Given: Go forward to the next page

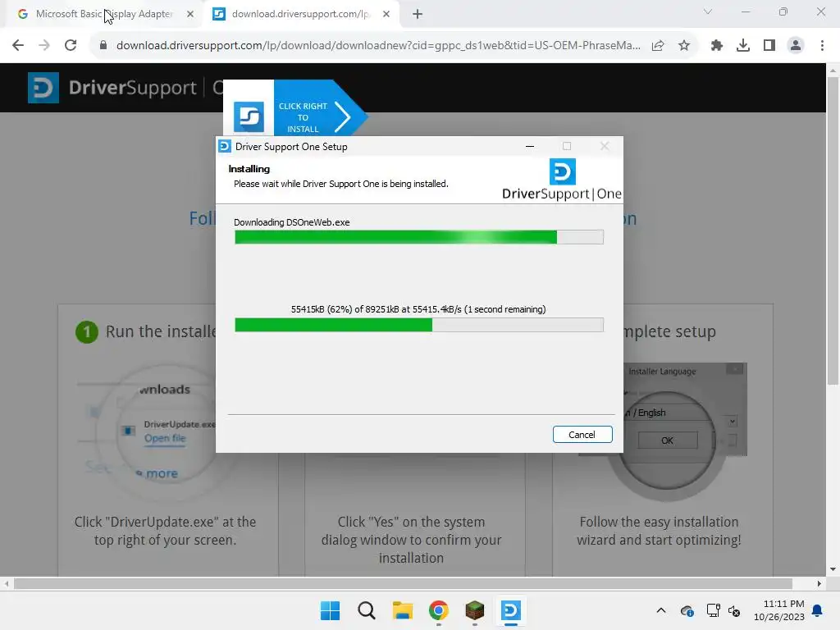Looking at the screenshot, I should (44, 45).
